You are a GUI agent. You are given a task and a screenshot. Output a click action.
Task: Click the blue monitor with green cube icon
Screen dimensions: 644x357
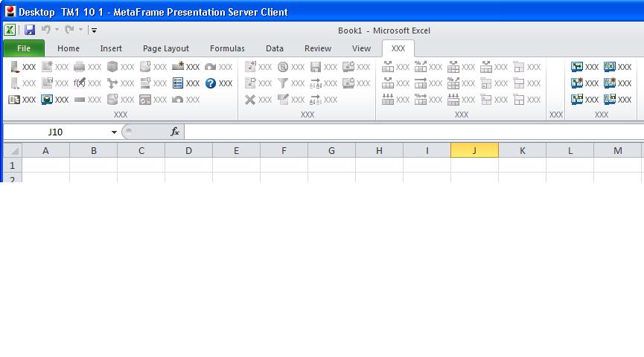[47, 100]
